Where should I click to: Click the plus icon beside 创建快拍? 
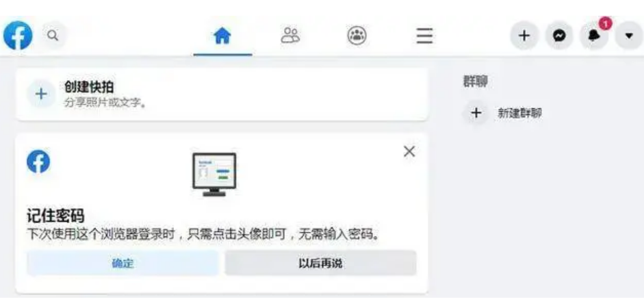coord(40,94)
